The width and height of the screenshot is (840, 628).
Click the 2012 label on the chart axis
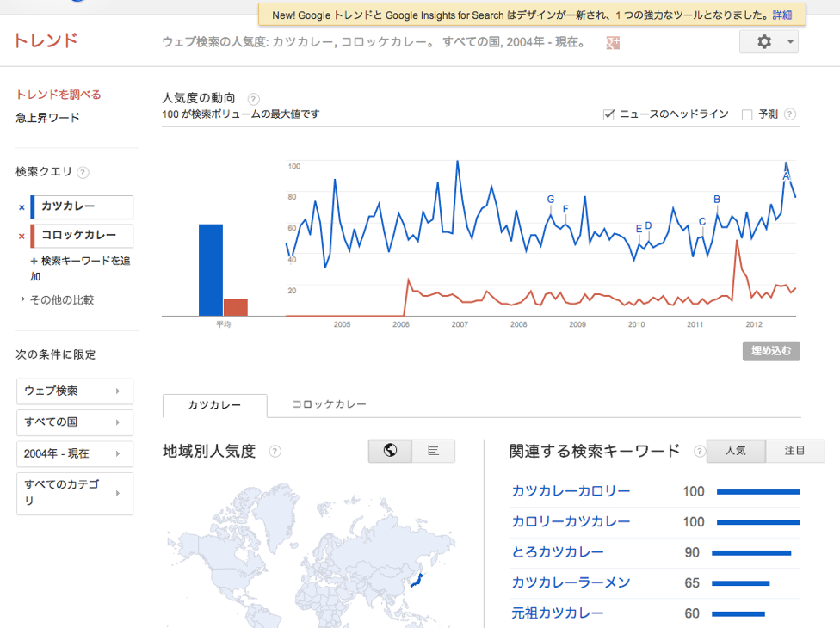(x=754, y=324)
